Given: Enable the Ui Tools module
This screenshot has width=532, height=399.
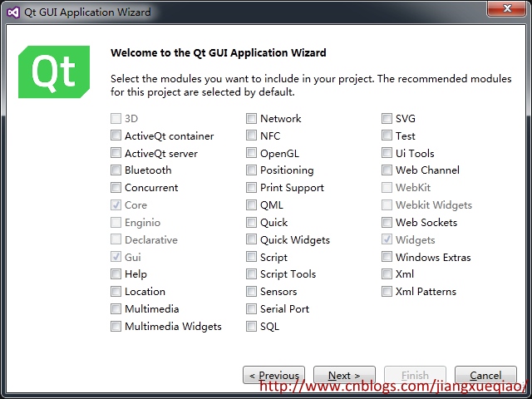Looking at the screenshot, I should [x=387, y=153].
